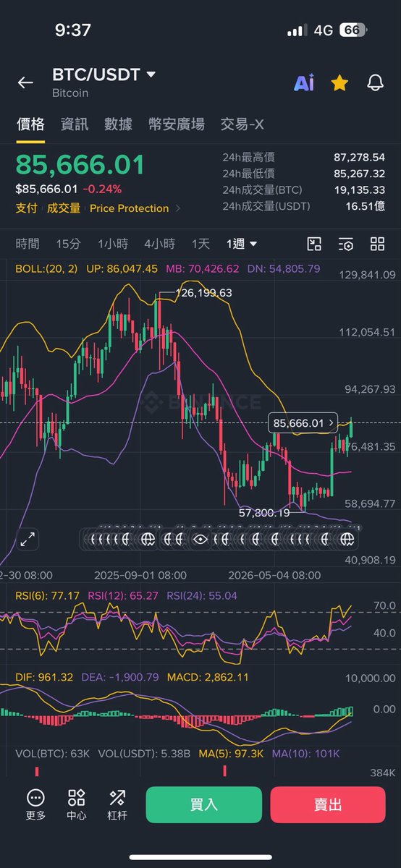Select the 1天 interval

200,244
